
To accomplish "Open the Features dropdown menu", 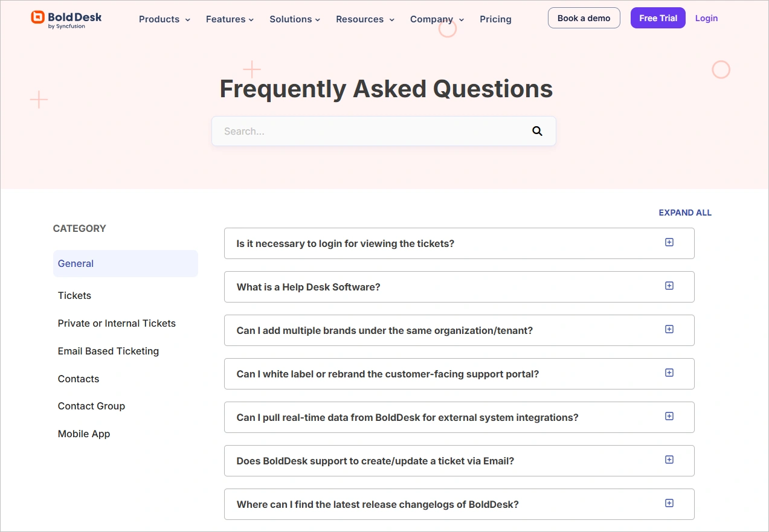I will [x=230, y=19].
